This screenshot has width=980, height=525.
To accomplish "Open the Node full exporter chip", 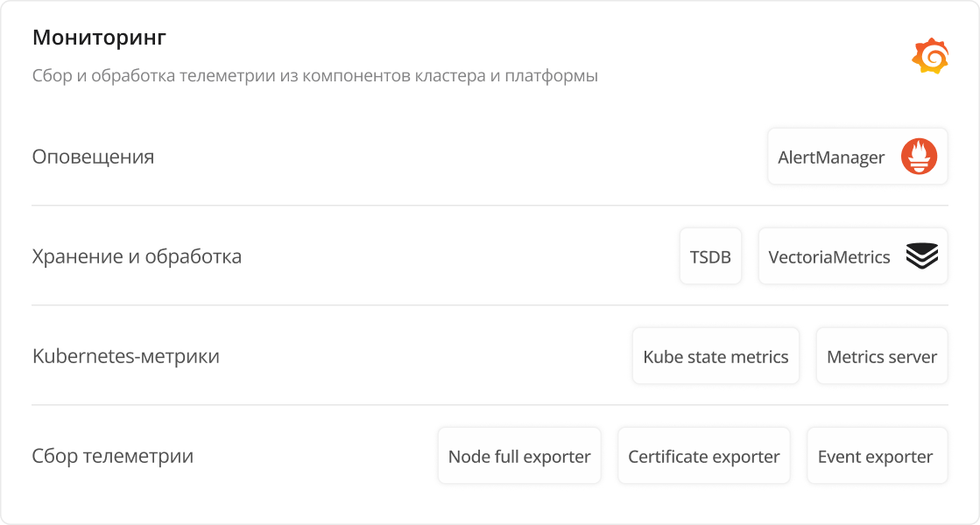I will 519,456.
